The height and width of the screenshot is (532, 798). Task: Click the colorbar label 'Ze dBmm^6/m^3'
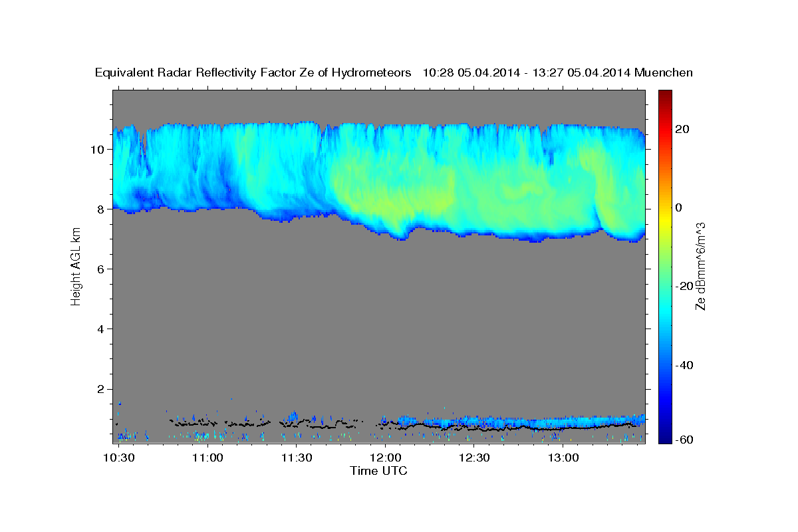tap(700, 266)
